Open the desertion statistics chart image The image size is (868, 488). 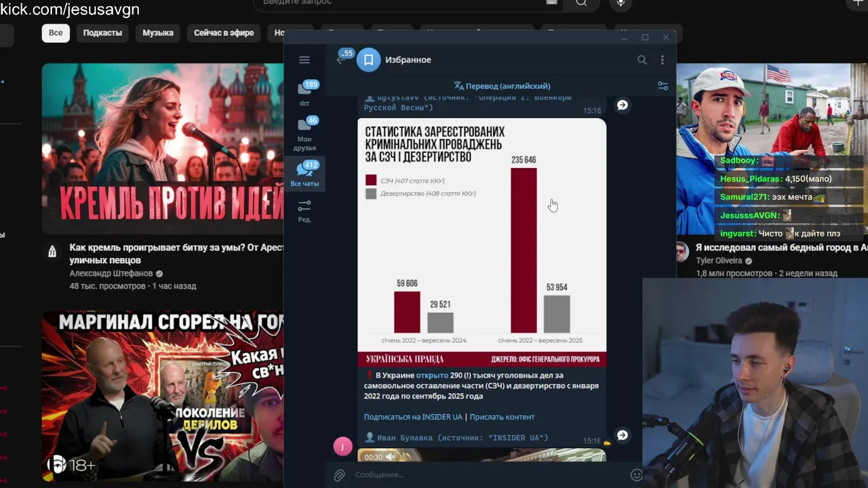pyautogui.click(x=481, y=243)
